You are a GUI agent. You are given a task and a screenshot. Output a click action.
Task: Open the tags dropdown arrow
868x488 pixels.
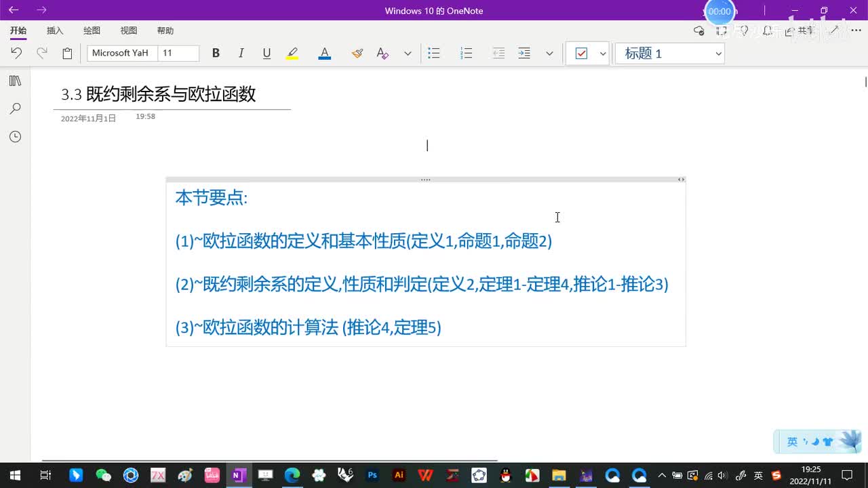tap(603, 54)
